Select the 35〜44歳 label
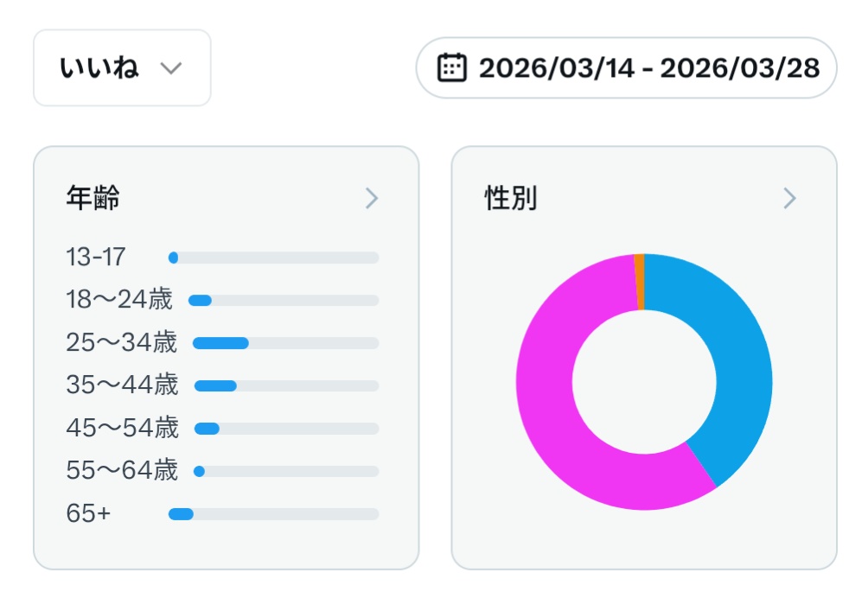The width and height of the screenshot is (868, 598). (122, 385)
